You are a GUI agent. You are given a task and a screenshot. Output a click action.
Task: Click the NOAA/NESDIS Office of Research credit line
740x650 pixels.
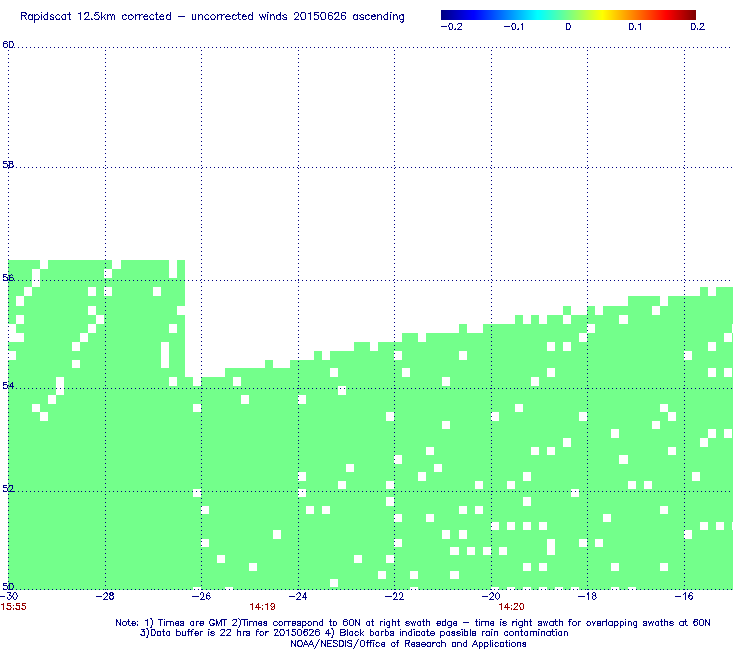(408, 644)
